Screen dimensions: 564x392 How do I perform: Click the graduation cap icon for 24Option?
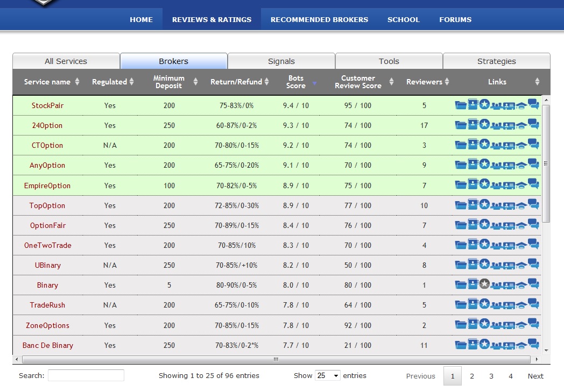click(x=521, y=125)
